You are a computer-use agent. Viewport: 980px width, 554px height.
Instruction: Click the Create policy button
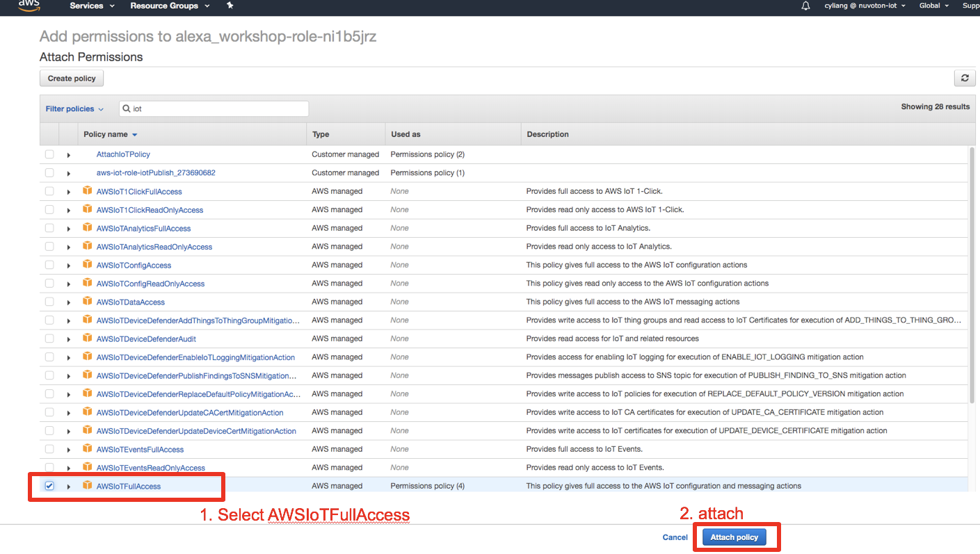point(72,79)
